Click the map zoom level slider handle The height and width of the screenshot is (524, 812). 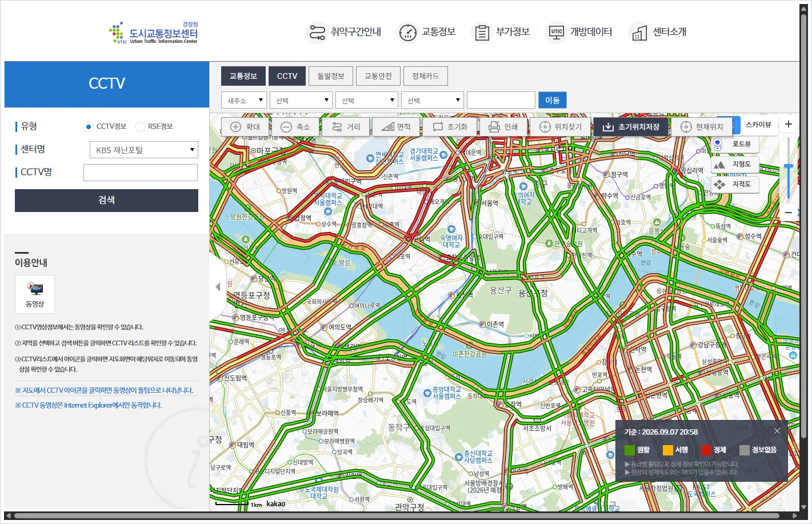click(x=789, y=166)
